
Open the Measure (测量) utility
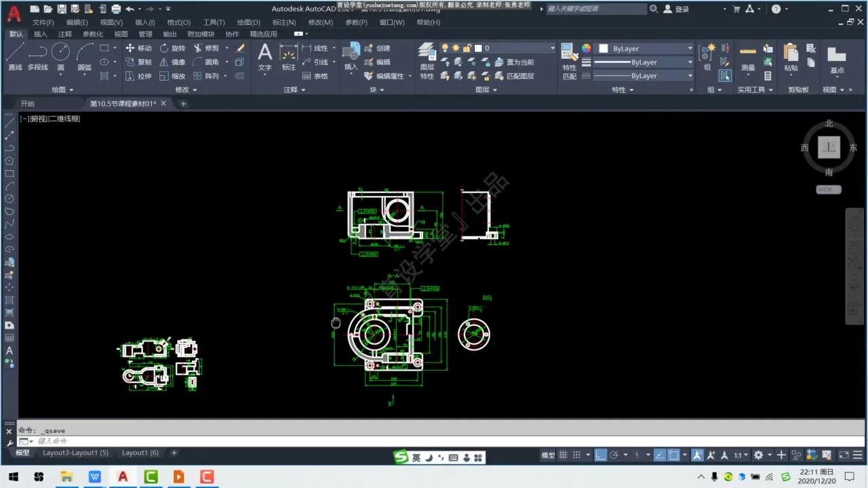point(747,57)
